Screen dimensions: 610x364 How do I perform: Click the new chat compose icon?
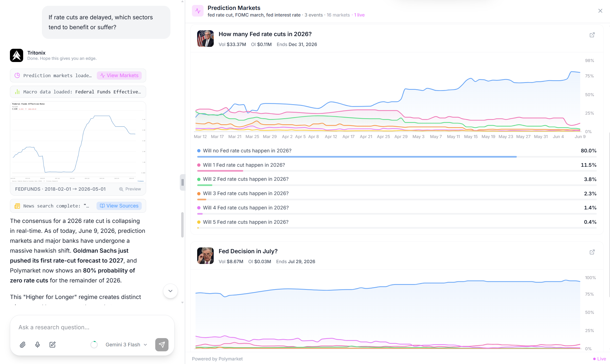pos(52,344)
